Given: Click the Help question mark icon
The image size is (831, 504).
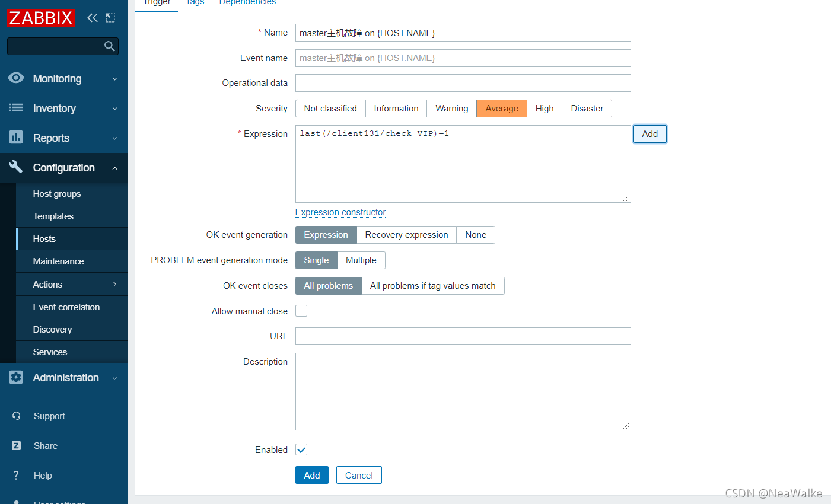Looking at the screenshot, I should click(17, 476).
